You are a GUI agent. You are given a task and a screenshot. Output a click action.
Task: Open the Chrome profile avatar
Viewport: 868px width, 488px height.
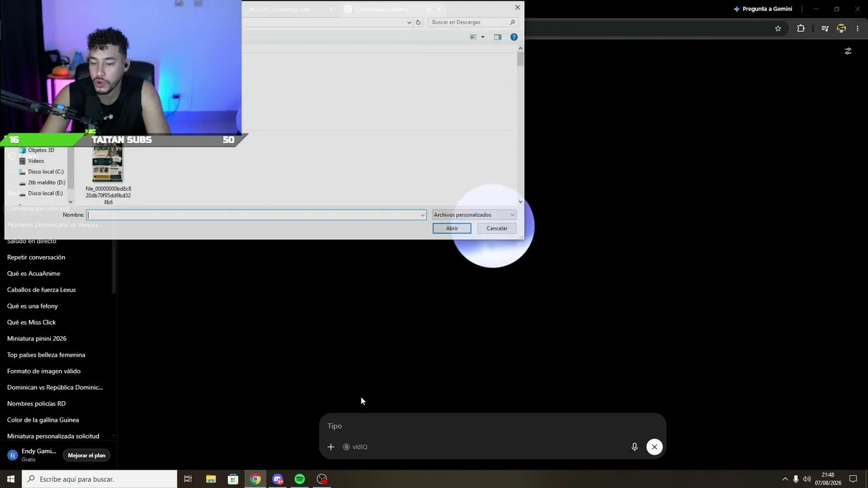(x=842, y=28)
